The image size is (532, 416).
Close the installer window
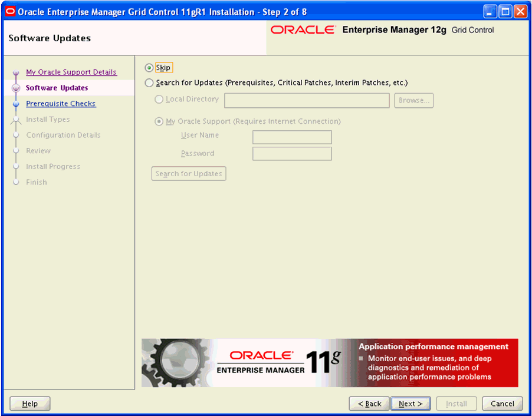[x=520, y=12]
